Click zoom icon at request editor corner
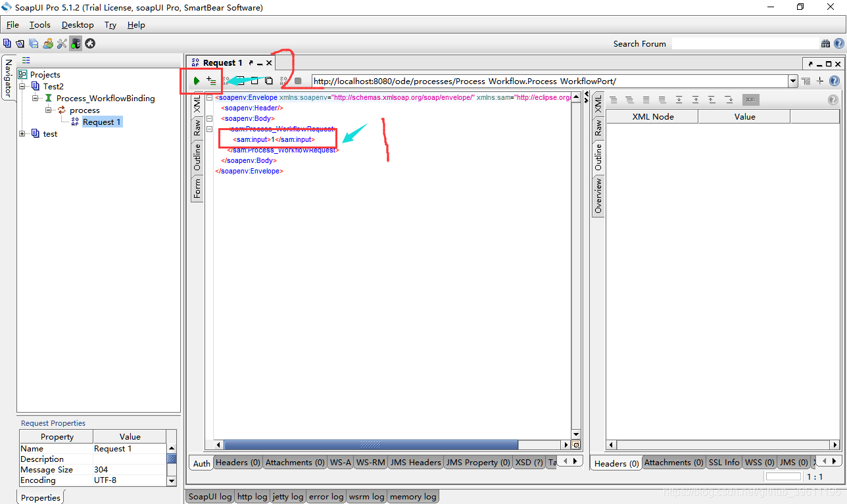 coord(576,445)
